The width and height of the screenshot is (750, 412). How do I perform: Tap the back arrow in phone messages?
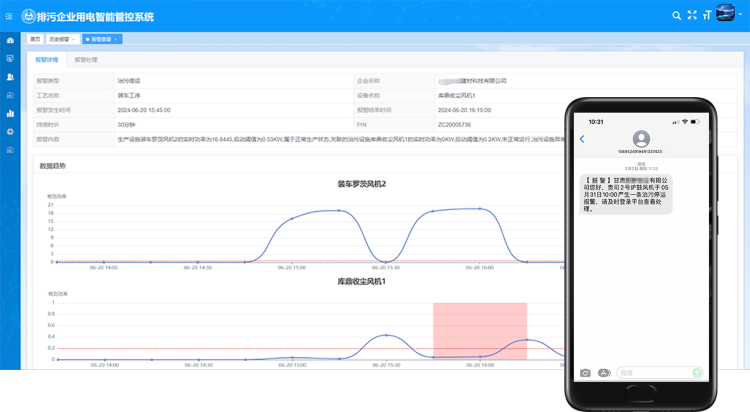coord(582,139)
